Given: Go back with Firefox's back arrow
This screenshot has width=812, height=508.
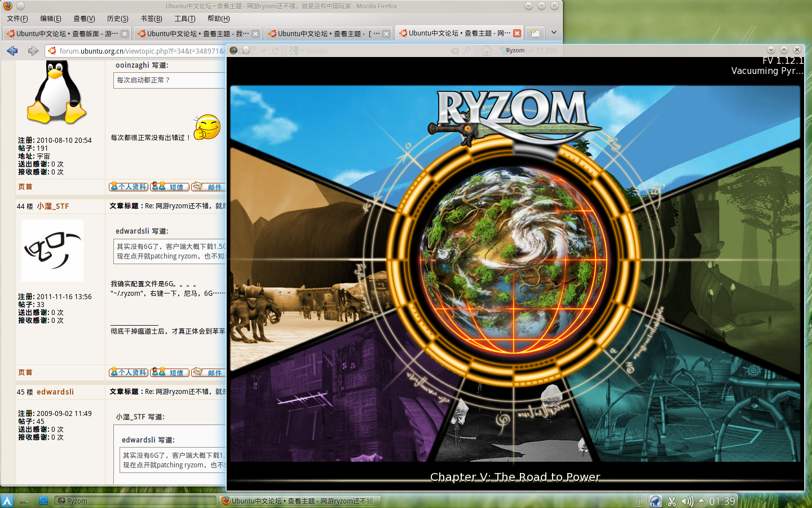Looking at the screenshot, I should (x=12, y=51).
